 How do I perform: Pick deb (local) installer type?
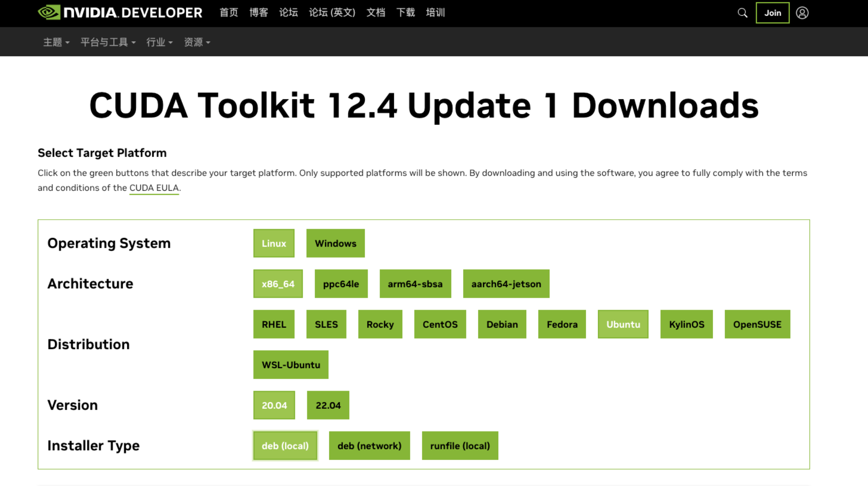coord(285,446)
